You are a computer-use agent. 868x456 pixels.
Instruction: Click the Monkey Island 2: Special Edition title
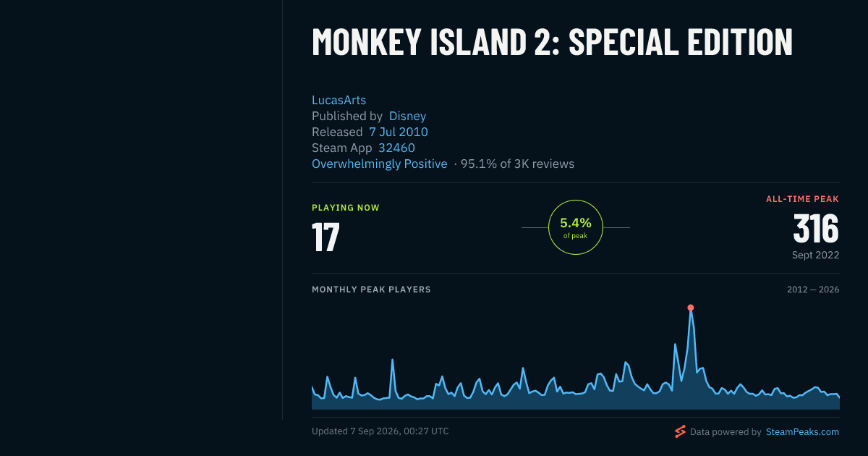pyautogui.click(x=552, y=42)
